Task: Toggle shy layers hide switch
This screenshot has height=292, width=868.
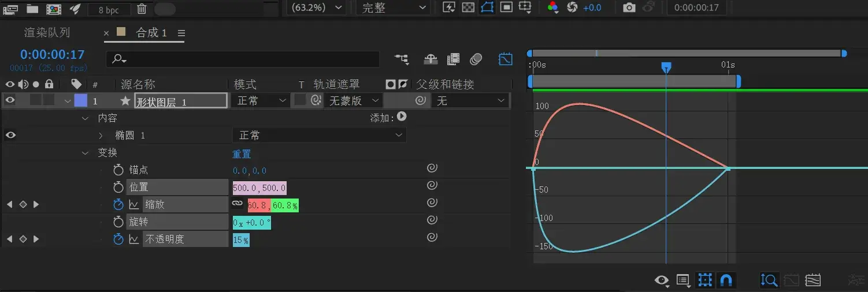Action: (431, 59)
